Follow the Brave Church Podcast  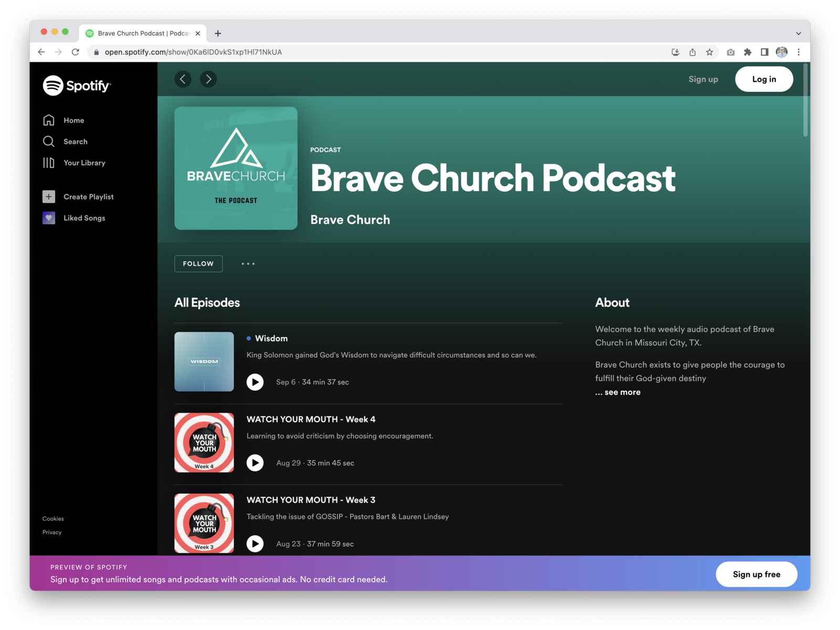[198, 264]
